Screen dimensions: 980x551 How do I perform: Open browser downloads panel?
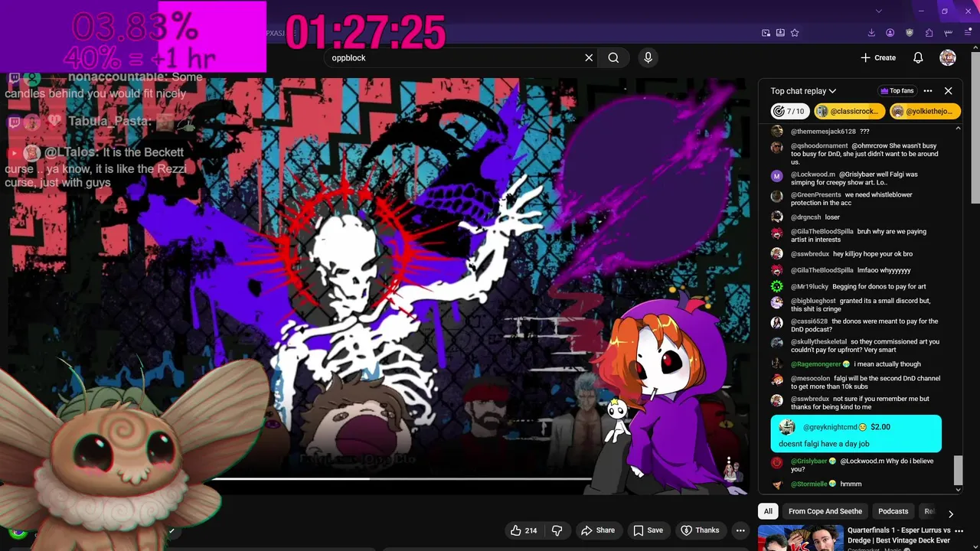(x=871, y=33)
